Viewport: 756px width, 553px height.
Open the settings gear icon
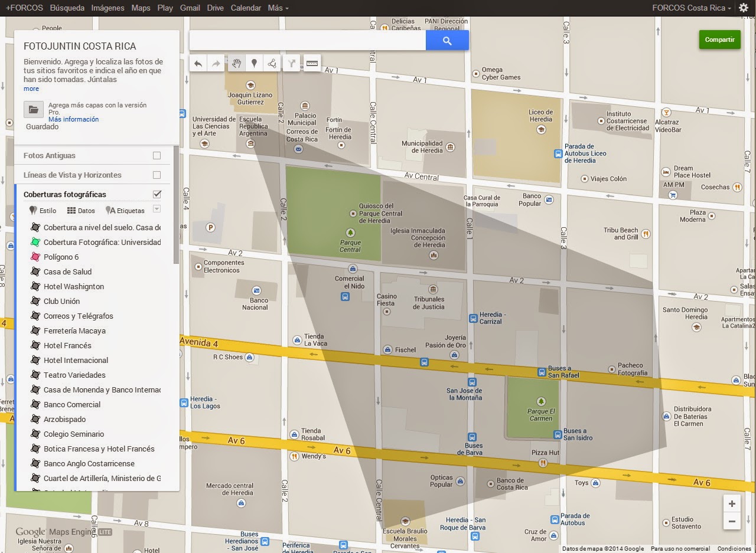(744, 8)
